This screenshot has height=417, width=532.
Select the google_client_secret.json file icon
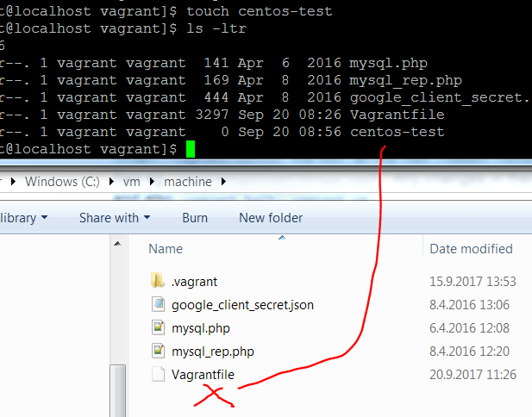[158, 304]
